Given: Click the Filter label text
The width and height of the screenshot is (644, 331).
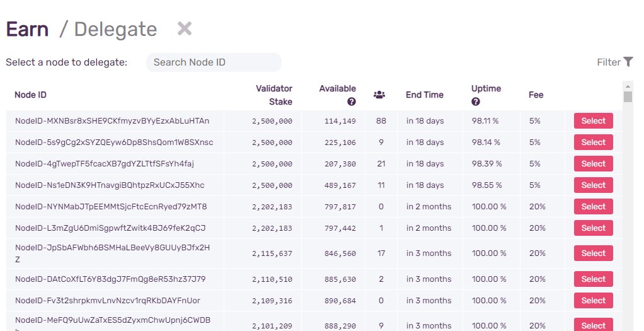Looking at the screenshot, I should point(609,62).
